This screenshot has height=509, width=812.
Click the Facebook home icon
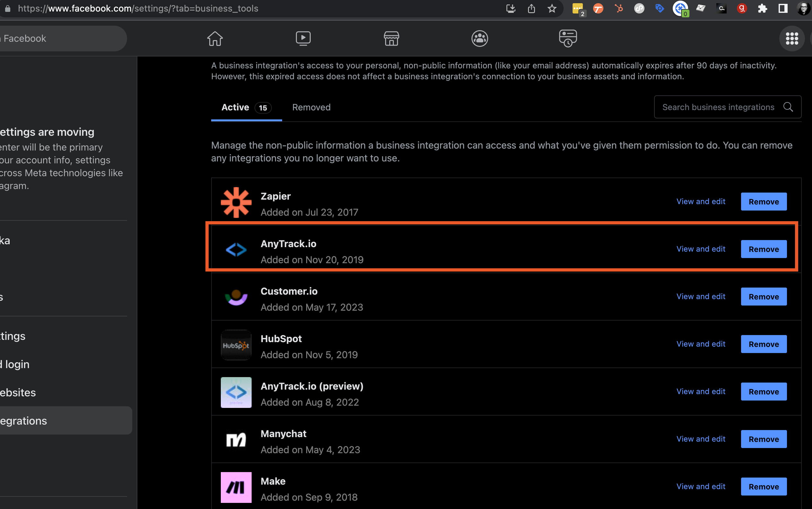pos(215,39)
